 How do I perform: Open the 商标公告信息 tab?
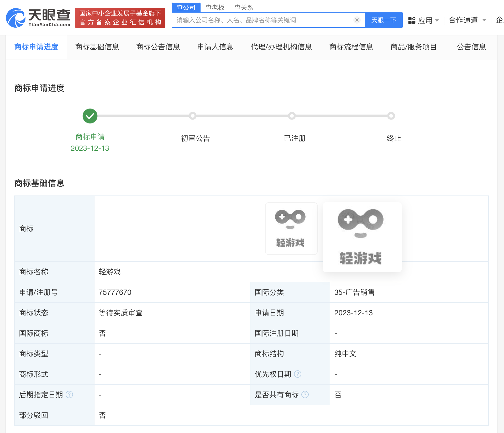click(x=158, y=47)
